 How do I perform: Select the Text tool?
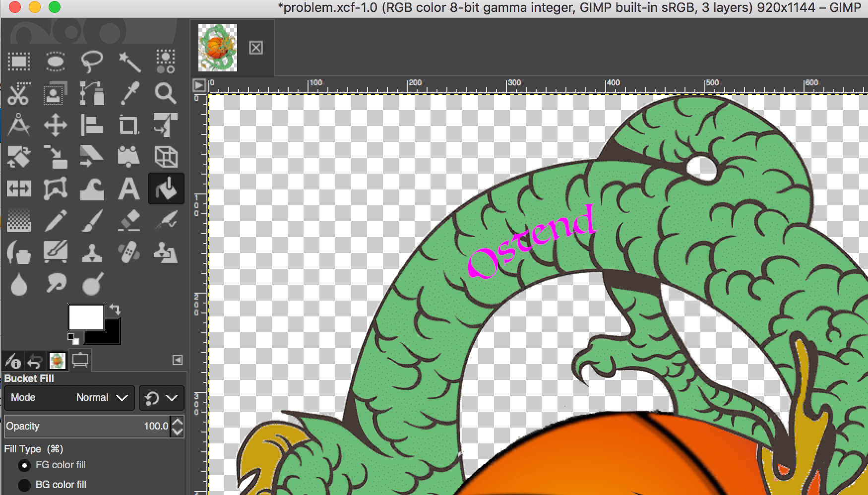tap(129, 188)
